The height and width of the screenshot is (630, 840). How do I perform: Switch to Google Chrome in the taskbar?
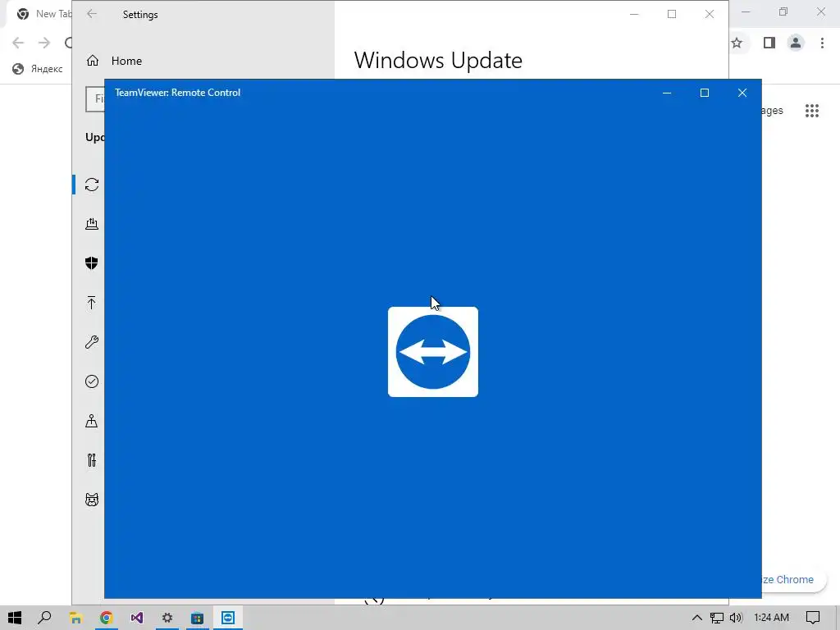(x=106, y=618)
